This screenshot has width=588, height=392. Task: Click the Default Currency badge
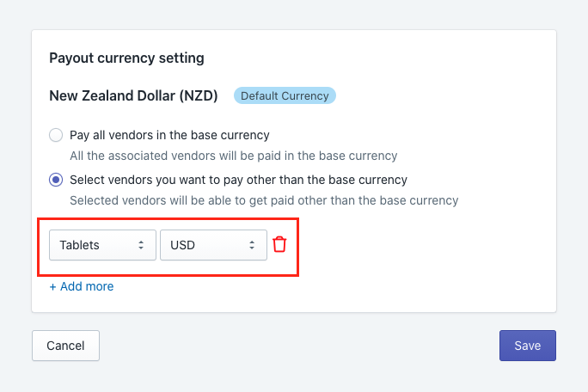point(285,95)
